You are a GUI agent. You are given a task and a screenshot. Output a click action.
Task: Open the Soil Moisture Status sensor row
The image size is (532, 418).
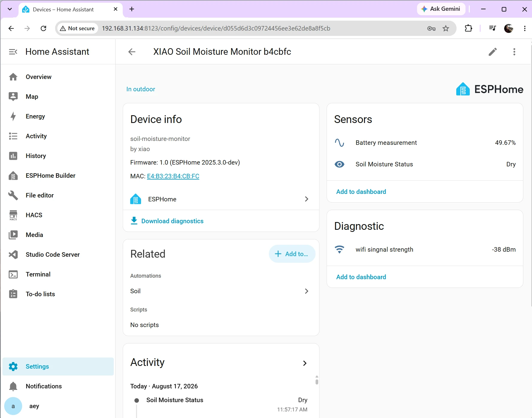point(425,164)
